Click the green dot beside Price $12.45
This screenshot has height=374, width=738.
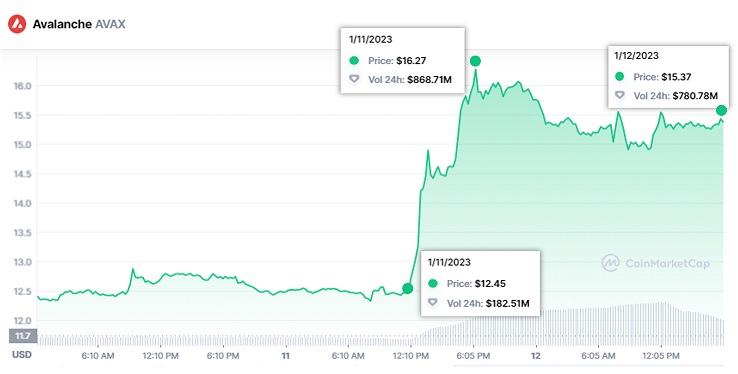point(433,283)
